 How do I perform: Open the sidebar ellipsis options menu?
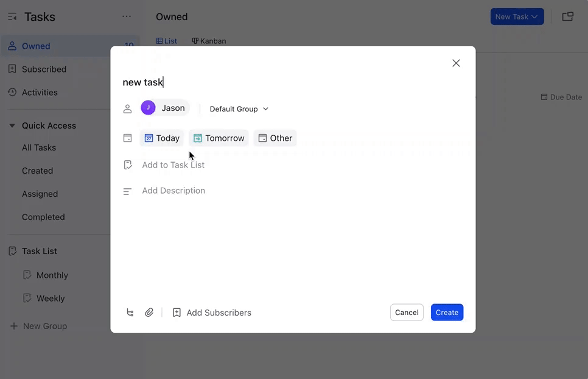point(126,16)
